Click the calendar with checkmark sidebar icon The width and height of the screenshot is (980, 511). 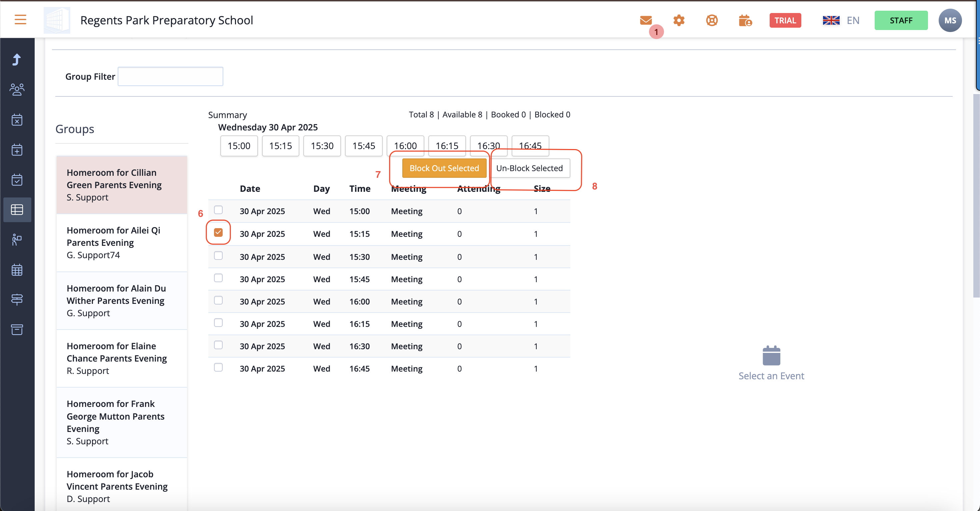pyautogui.click(x=17, y=180)
